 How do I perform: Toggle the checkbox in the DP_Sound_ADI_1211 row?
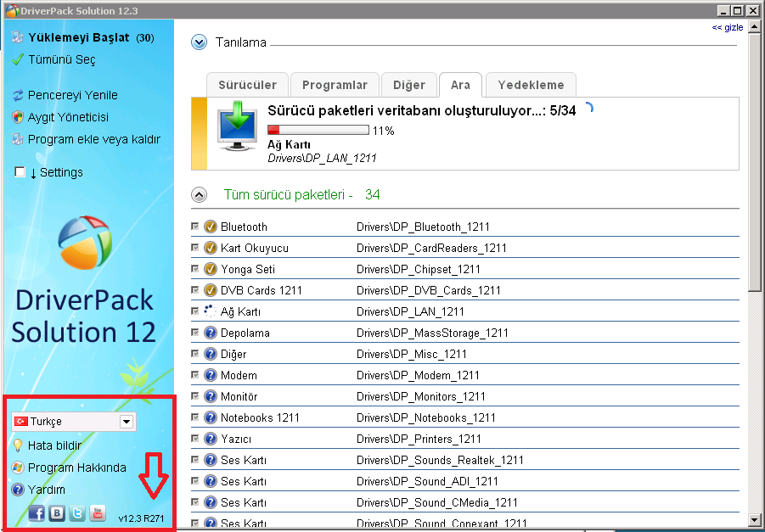coord(195,481)
